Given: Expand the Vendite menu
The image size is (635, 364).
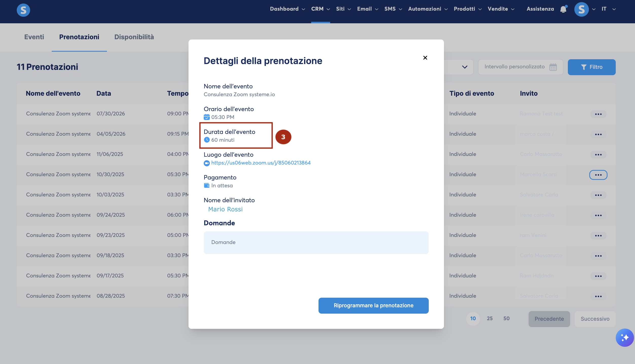Looking at the screenshot, I should coord(501,9).
